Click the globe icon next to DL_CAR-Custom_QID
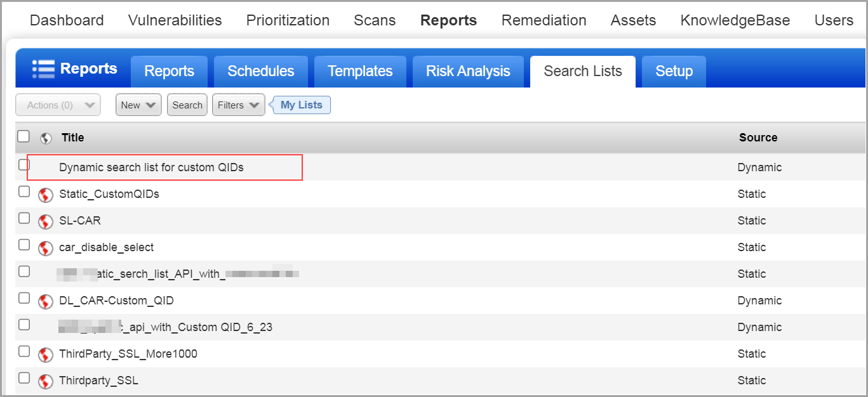Viewport: 868px width, 397px height. [45, 301]
